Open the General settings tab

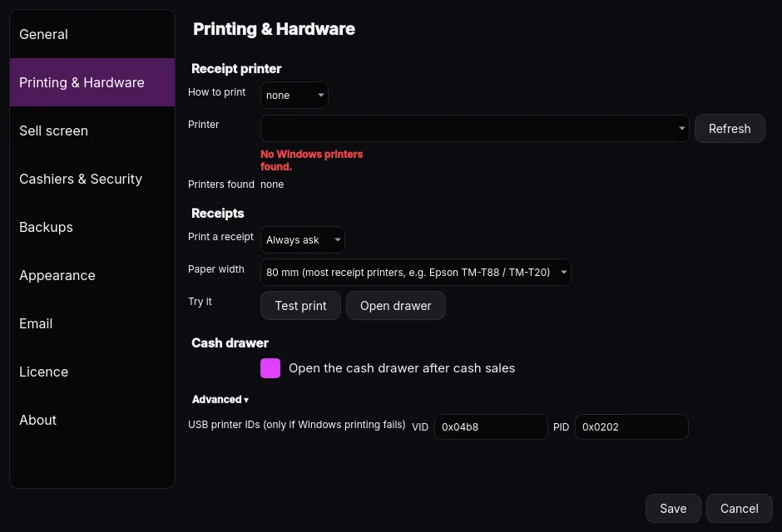coord(92,34)
